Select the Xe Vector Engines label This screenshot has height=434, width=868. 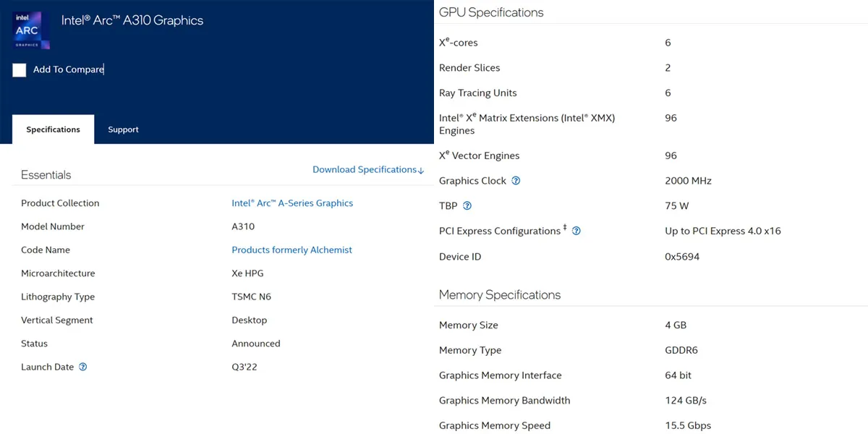coord(479,156)
